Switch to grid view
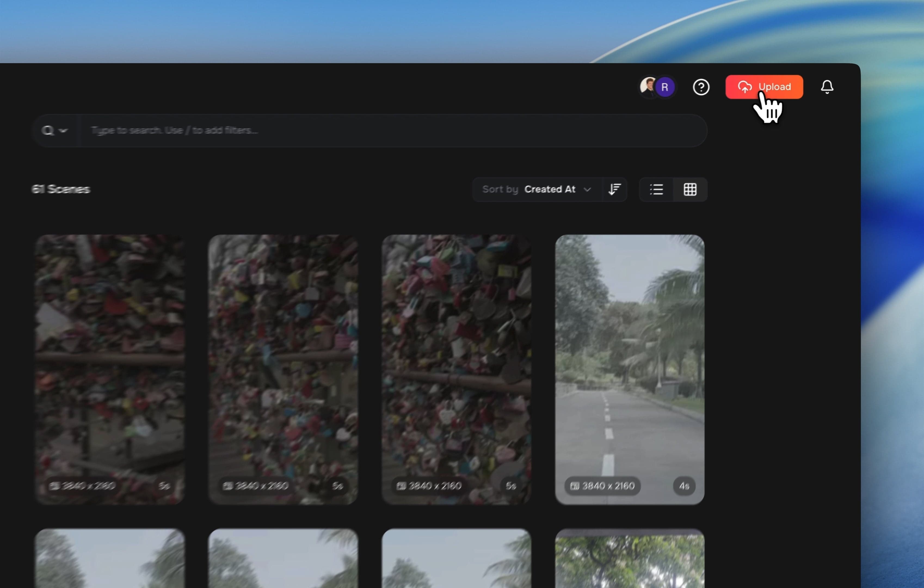 [690, 189]
